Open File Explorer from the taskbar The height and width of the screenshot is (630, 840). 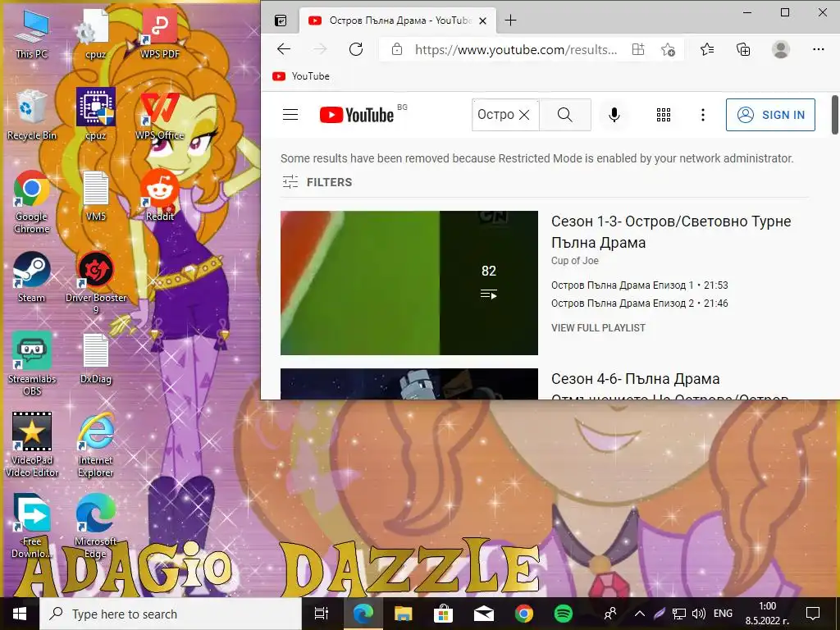(x=403, y=614)
